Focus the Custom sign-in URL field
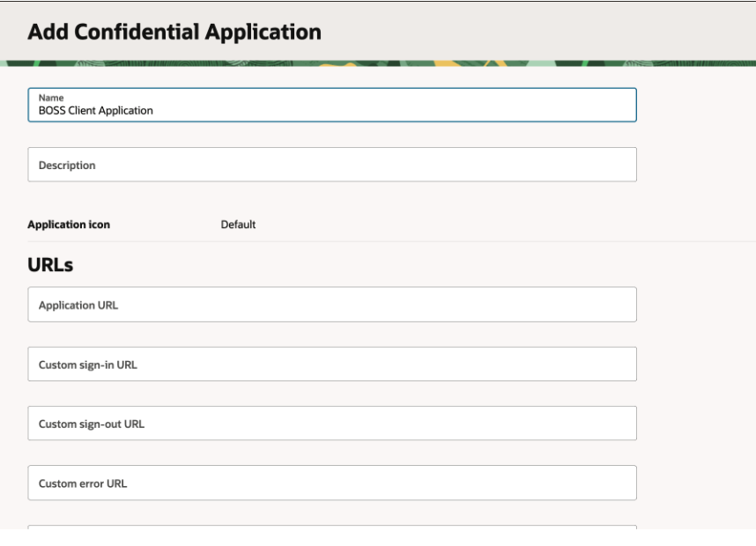This screenshot has height=546, width=756. (x=331, y=363)
